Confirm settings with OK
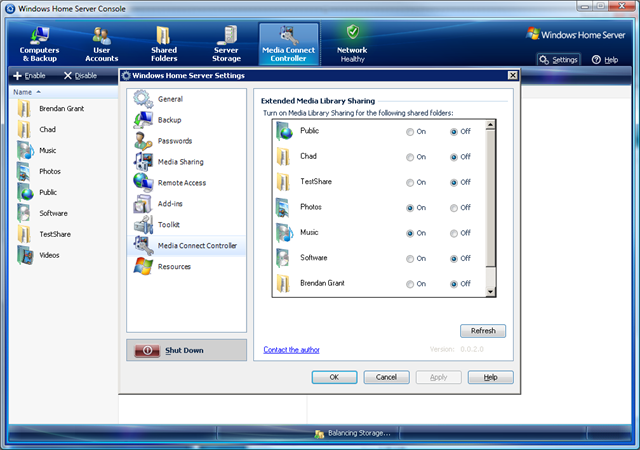This screenshot has width=640, height=450. (334, 377)
